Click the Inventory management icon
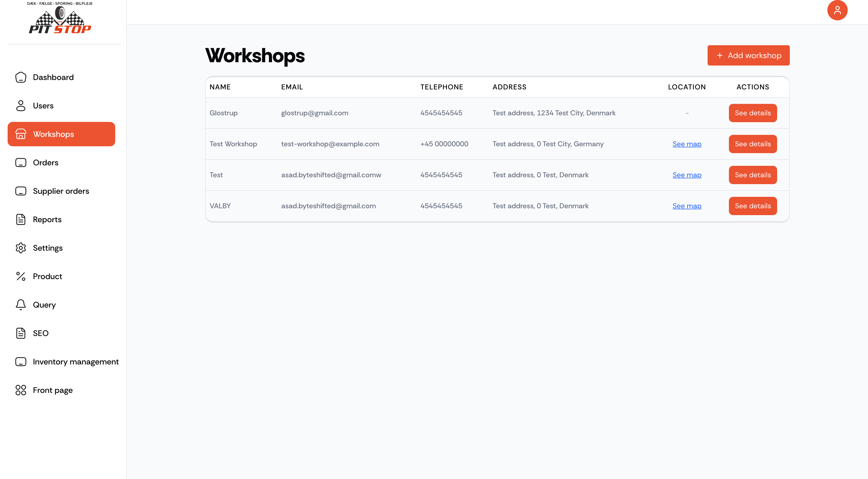The width and height of the screenshot is (868, 479). coord(21,362)
